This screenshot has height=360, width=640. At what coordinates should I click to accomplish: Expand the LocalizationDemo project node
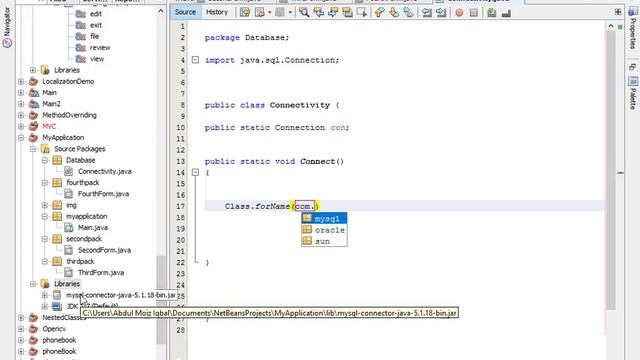coord(21,81)
